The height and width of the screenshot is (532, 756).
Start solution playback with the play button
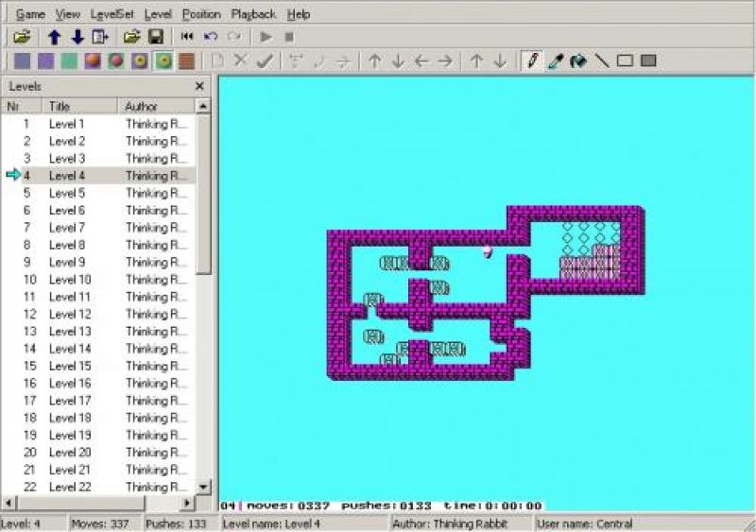[266, 37]
